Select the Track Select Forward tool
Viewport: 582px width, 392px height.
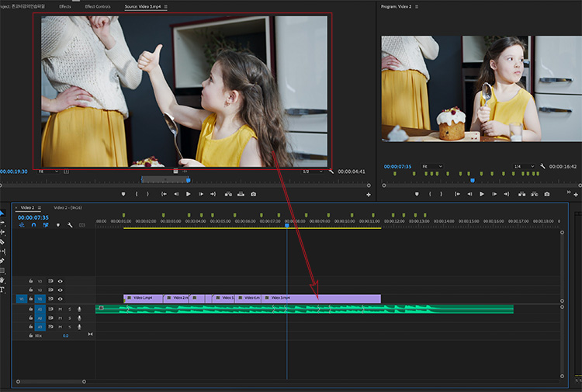pyautogui.click(x=2, y=223)
